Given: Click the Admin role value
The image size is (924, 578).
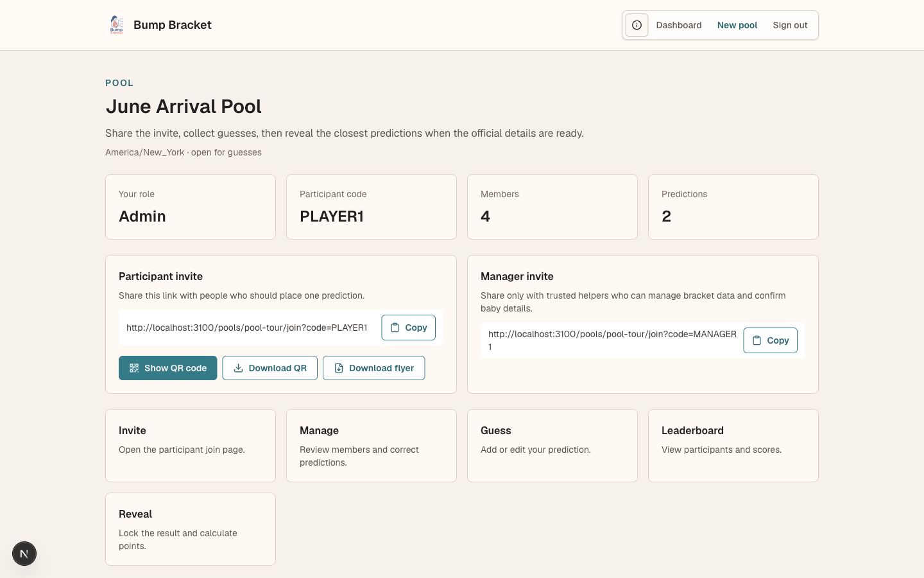Looking at the screenshot, I should click(x=142, y=216).
